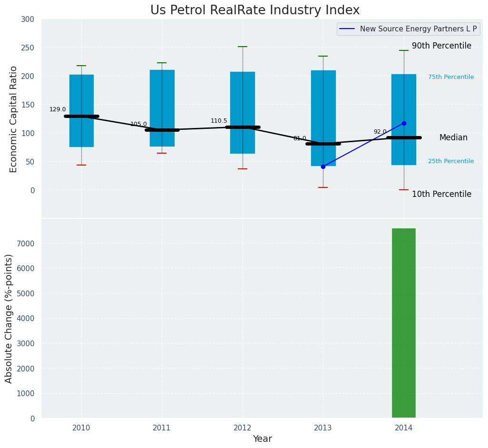The image size is (488, 448).
Task: Click the Year x-axis label
Action: (x=262, y=439)
